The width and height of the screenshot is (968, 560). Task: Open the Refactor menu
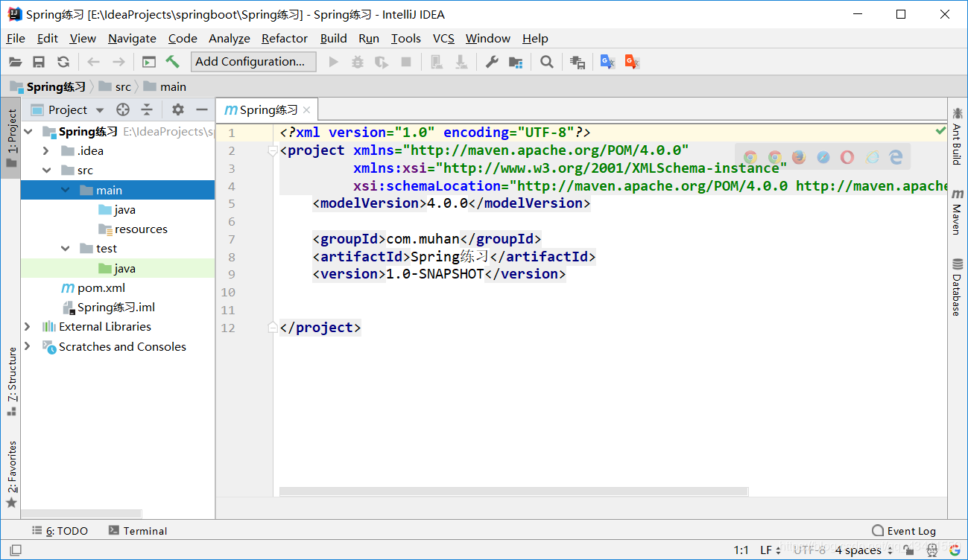[x=285, y=38]
